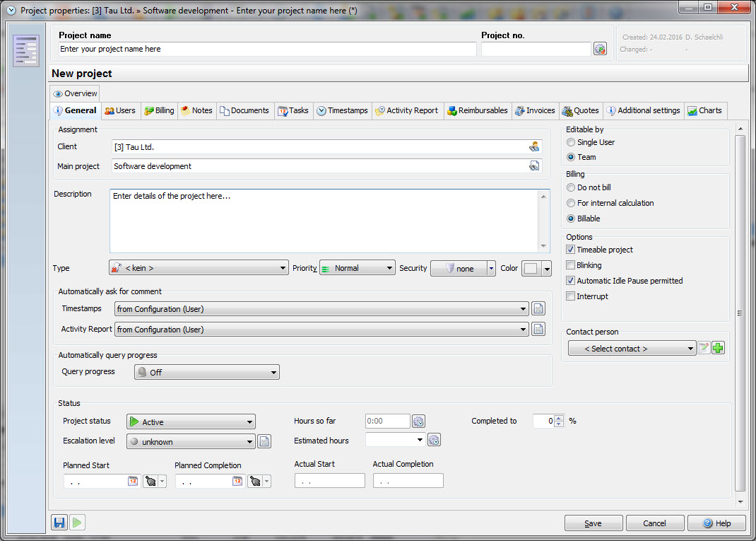Screen dimensions: 756x541
Task: Click the Color swatch picker
Action: point(530,268)
